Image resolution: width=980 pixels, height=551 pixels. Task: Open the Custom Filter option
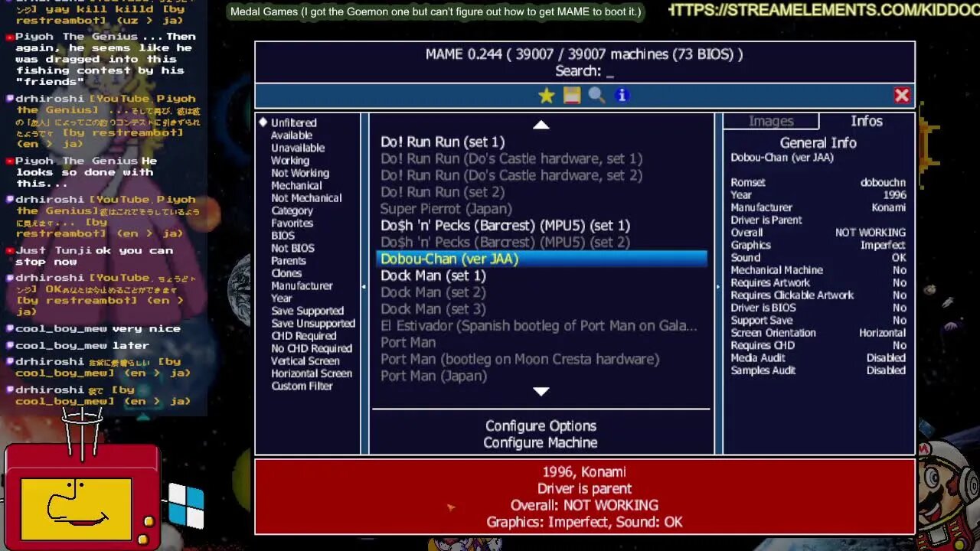pos(302,386)
